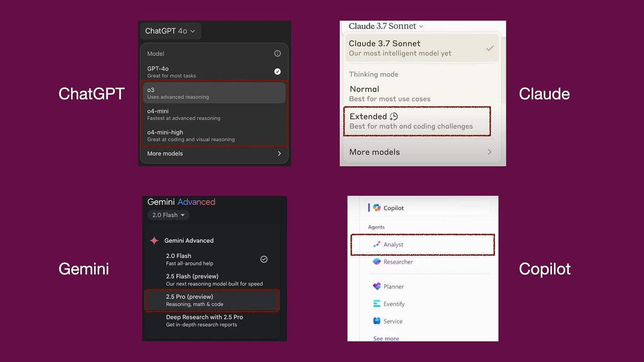Image resolution: width=644 pixels, height=362 pixels.
Task: Click "Fastest at advanced reasoning" text
Action: tap(184, 118)
